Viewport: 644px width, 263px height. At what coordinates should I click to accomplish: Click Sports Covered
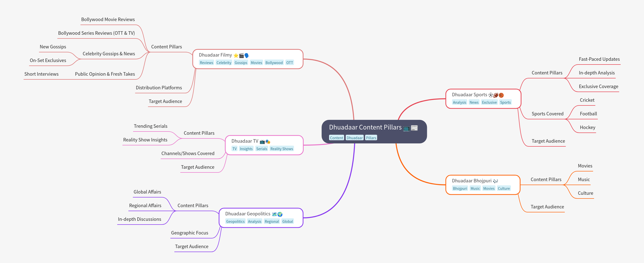(547, 114)
